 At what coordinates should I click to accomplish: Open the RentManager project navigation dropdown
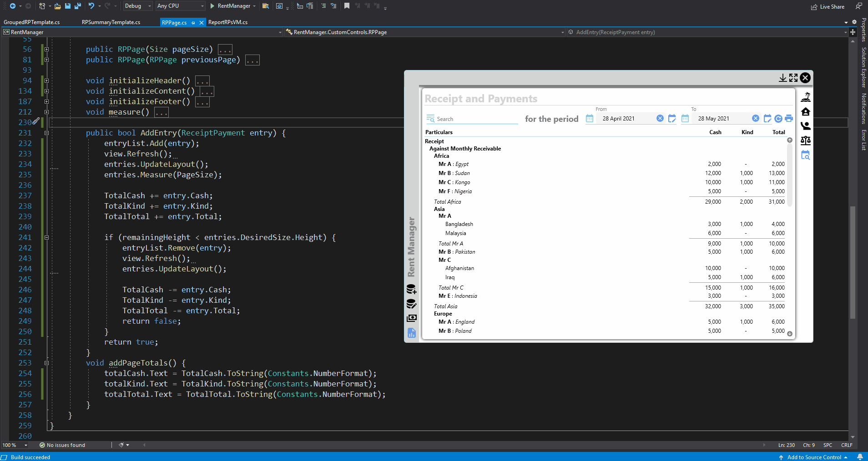(x=142, y=32)
